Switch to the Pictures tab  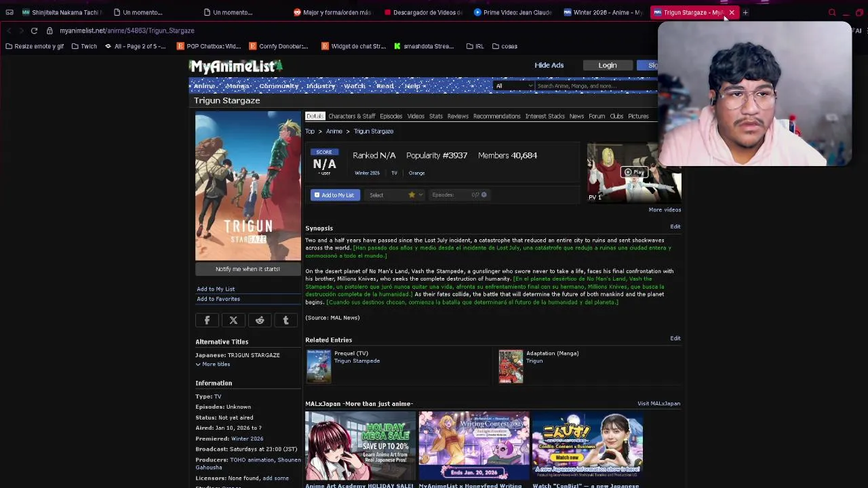(638, 116)
